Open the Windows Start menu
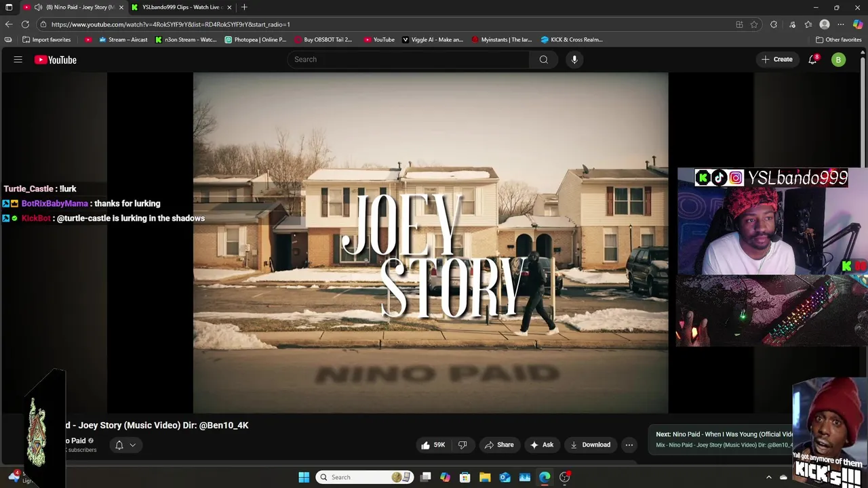This screenshot has width=868, height=488. (304, 477)
